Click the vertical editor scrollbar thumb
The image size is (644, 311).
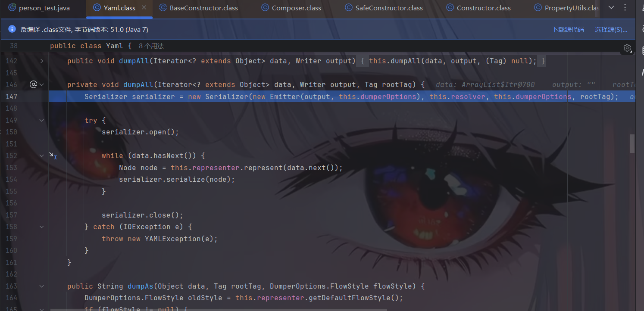(632, 144)
